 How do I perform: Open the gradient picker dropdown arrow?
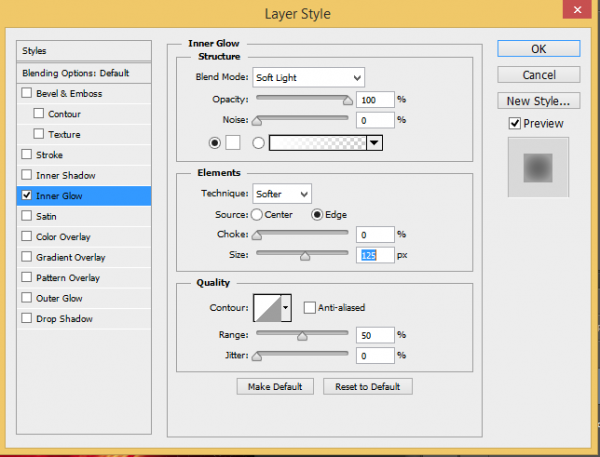[x=375, y=143]
